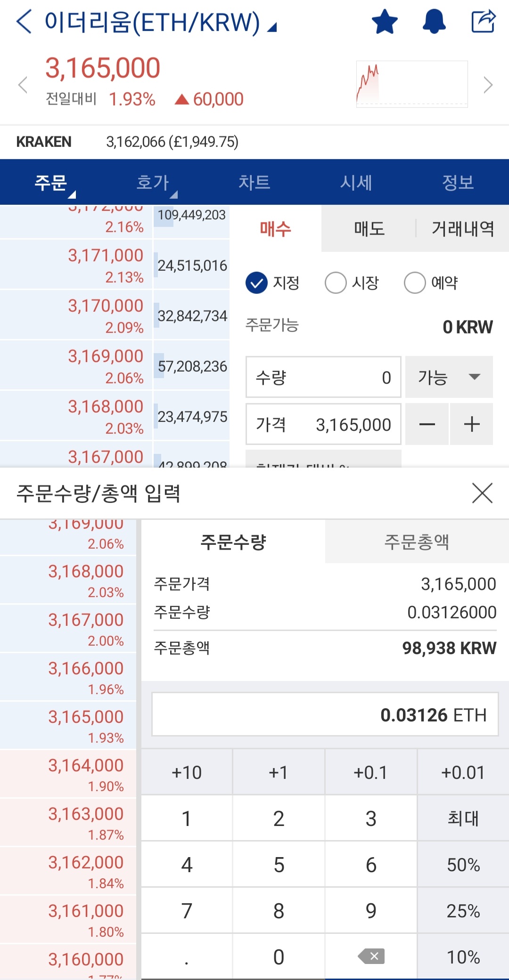Pick the 3,161,000 bid price row
This screenshot has width=509, height=980.
[x=68, y=919]
